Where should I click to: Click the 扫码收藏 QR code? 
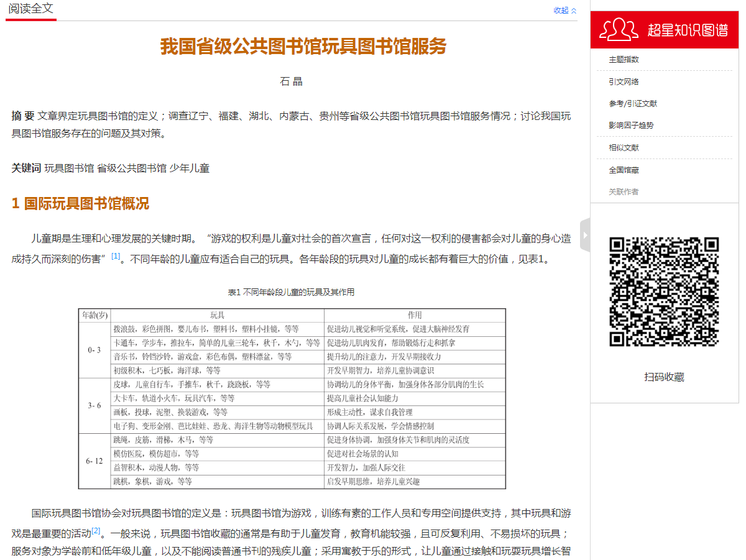click(x=665, y=291)
